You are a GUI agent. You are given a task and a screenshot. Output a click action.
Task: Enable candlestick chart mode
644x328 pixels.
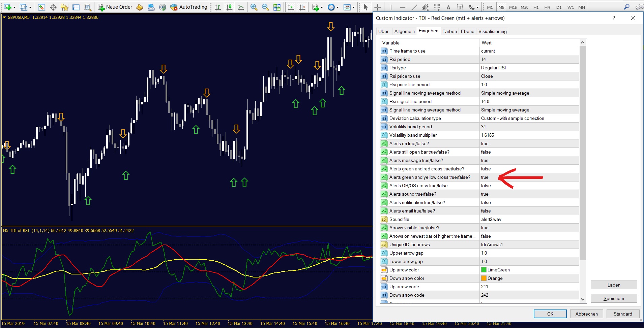pyautogui.click(x=230, y=7)
